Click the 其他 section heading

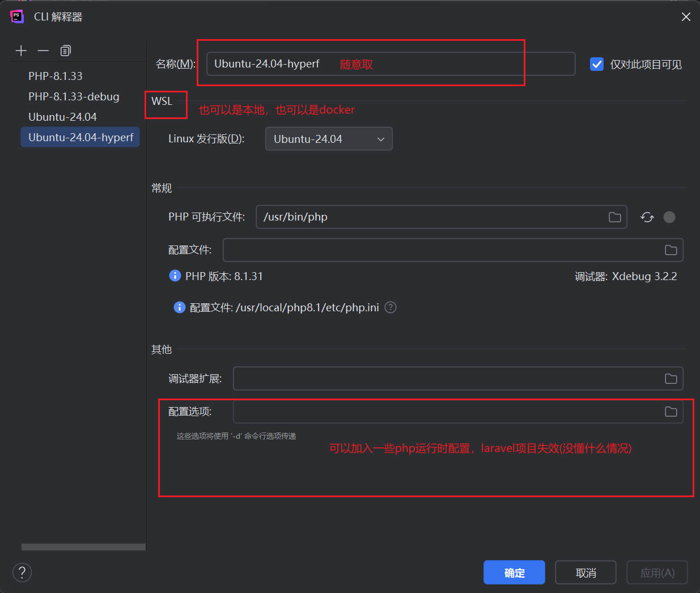(x=162, y=349)
